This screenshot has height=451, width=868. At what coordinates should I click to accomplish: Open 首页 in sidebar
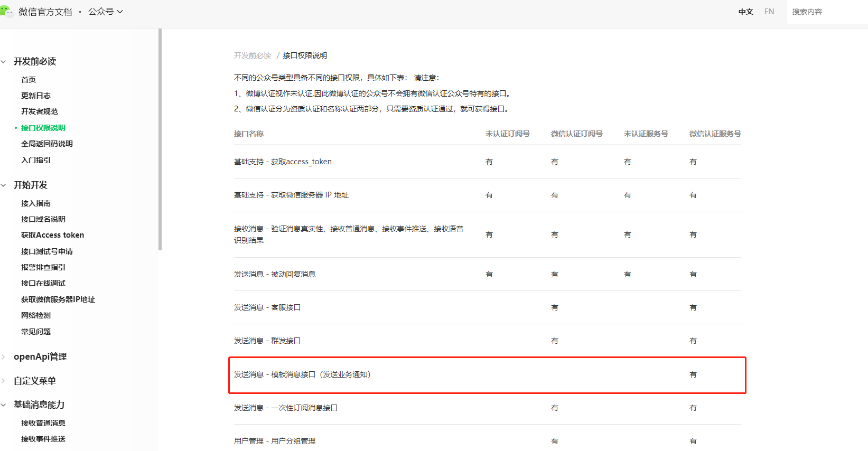point(29,80)
